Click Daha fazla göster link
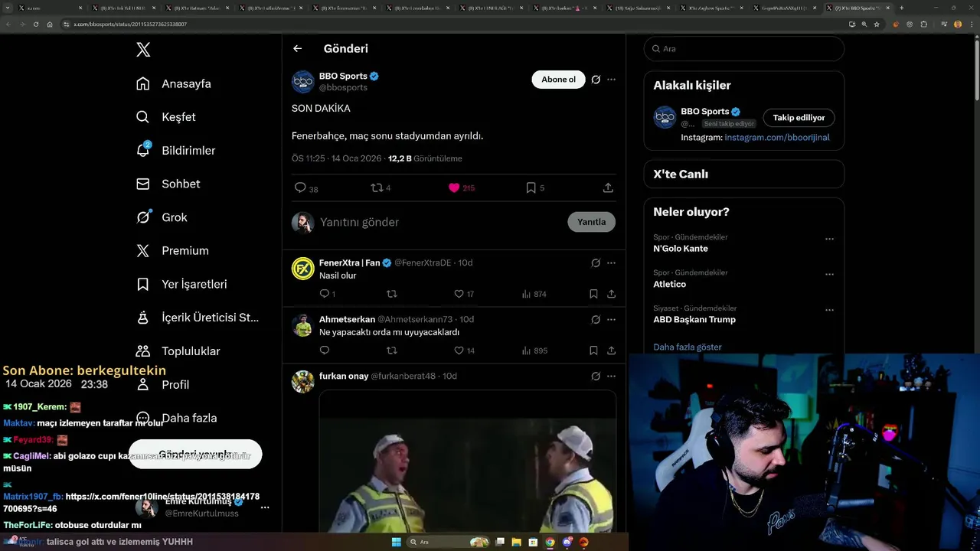Viewport: 980px width, 551px height. tap(688, 347)
